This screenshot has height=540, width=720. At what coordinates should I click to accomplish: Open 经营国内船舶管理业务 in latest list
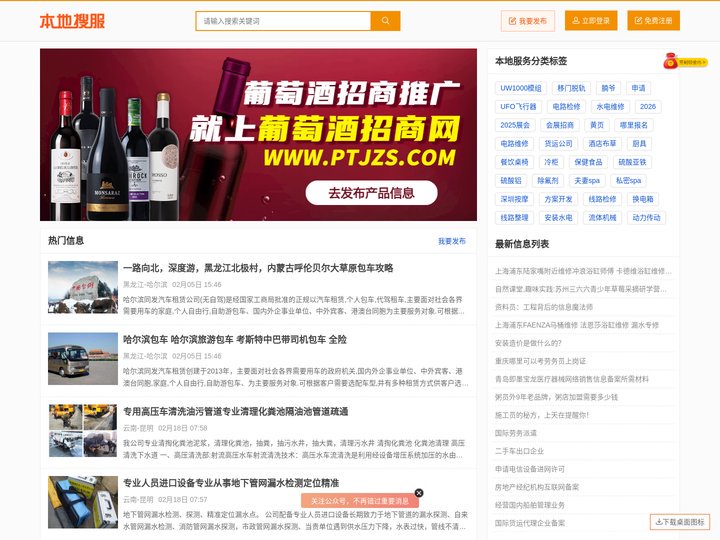click(530, 505)
